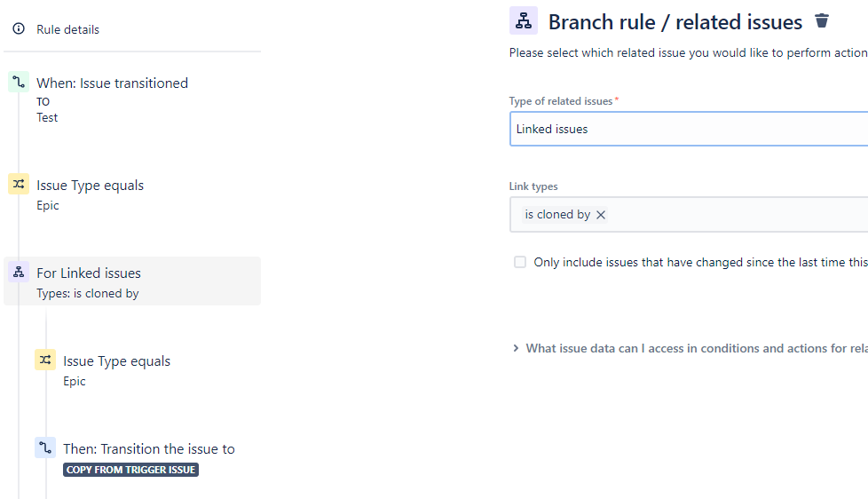The height and width of the screenshot is (499, 868).
Task: Enable 'Only include issues that have changed' checkbox
Action: point(520,262)
